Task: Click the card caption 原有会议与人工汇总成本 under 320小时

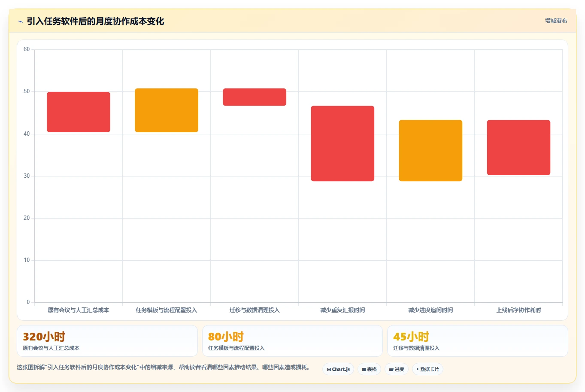Action: coord(51,348)
